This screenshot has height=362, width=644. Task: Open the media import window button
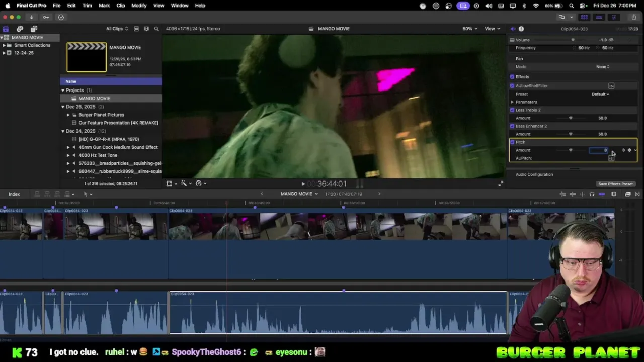click(x=31, y=17)
